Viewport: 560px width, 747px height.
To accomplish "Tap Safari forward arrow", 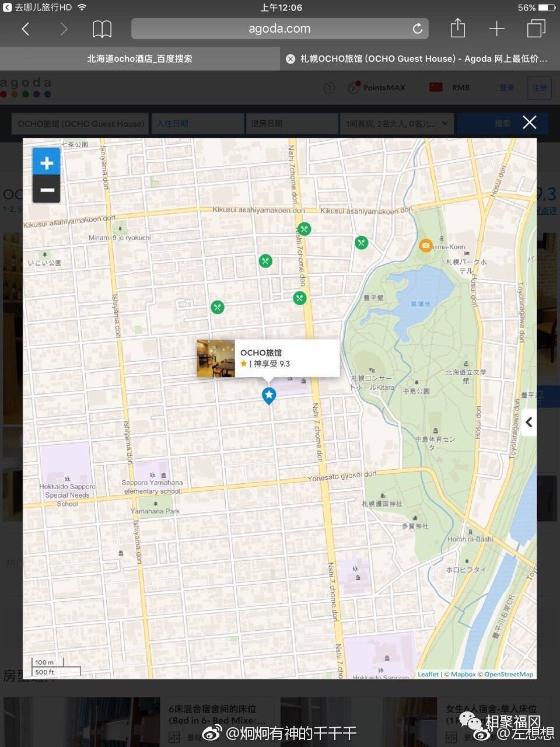I will (64, 29).
